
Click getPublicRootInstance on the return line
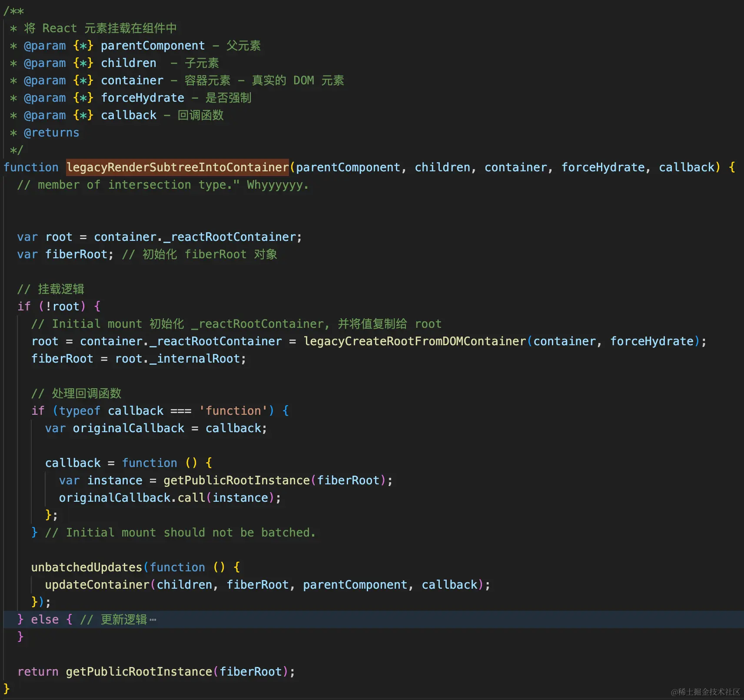point(139,672)
